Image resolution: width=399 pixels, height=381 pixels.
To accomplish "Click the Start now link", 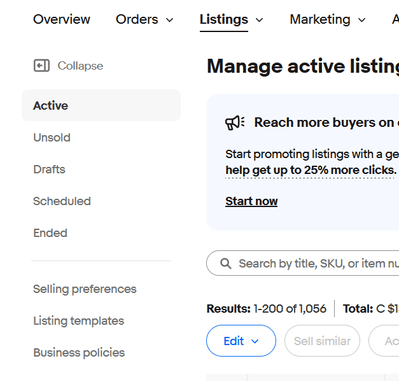I will pyautogui.click(x=251, y=201).
